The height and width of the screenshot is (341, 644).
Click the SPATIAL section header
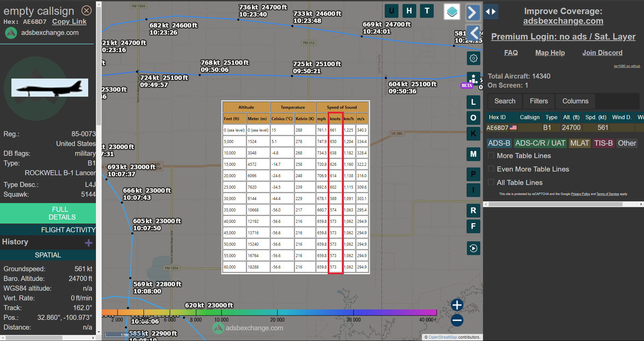pyautogui.click(x=48, y=255)
